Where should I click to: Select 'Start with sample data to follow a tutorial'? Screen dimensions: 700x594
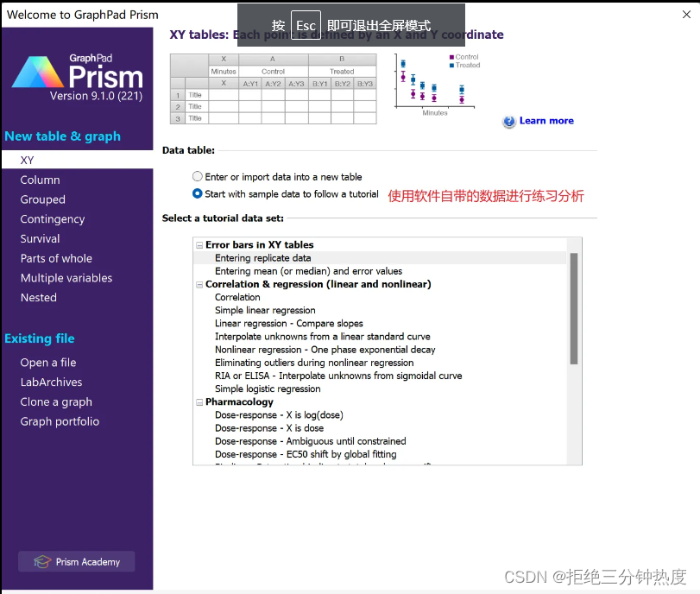(x=199, y=192)
